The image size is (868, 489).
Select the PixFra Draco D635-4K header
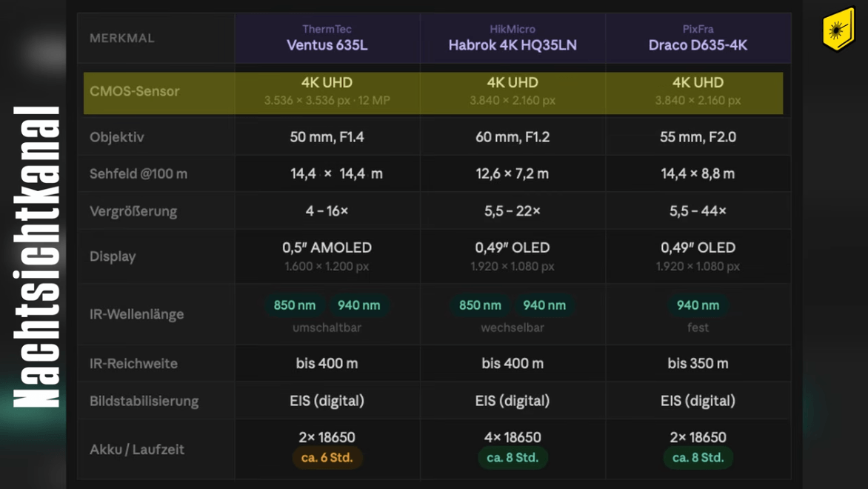tap(698, 39)
